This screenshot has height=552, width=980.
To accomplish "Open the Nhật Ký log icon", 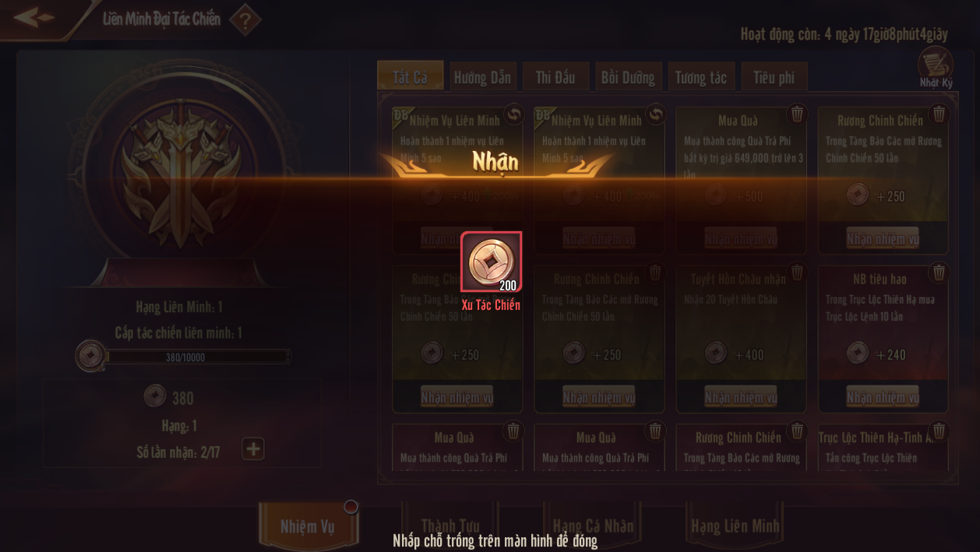I will 936,66.
